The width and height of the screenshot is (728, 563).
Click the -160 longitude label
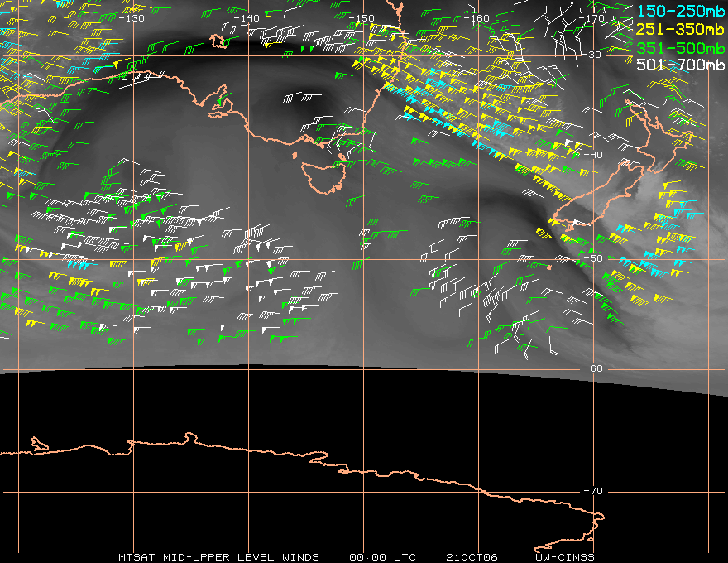coord(477,18)
